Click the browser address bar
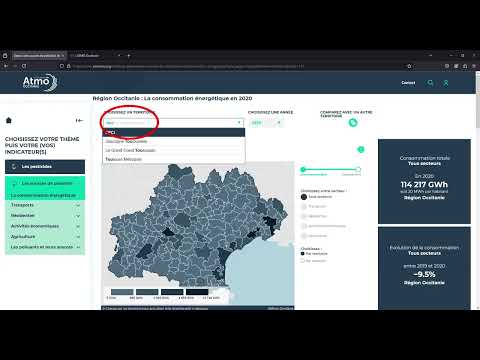This screenshot has height=360, width=480. [x=233, y=66]
